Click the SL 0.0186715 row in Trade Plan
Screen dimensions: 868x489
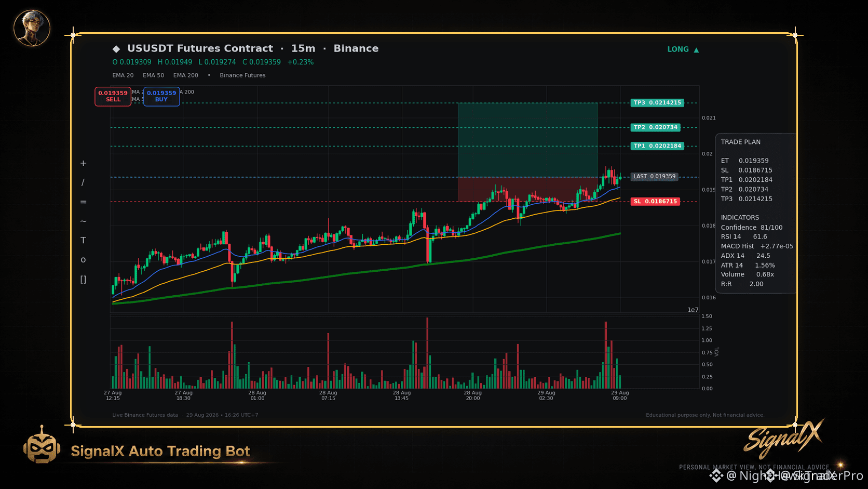[x=747, y=170]
